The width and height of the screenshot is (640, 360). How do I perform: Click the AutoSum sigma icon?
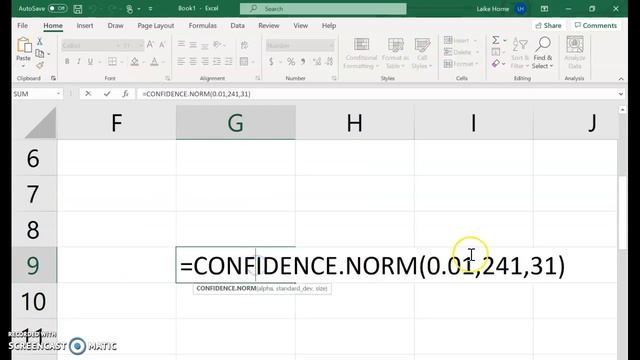496,40
